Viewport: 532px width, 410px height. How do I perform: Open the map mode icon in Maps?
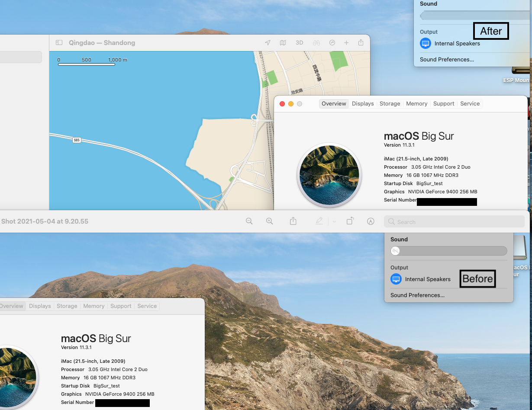(283, 43)
